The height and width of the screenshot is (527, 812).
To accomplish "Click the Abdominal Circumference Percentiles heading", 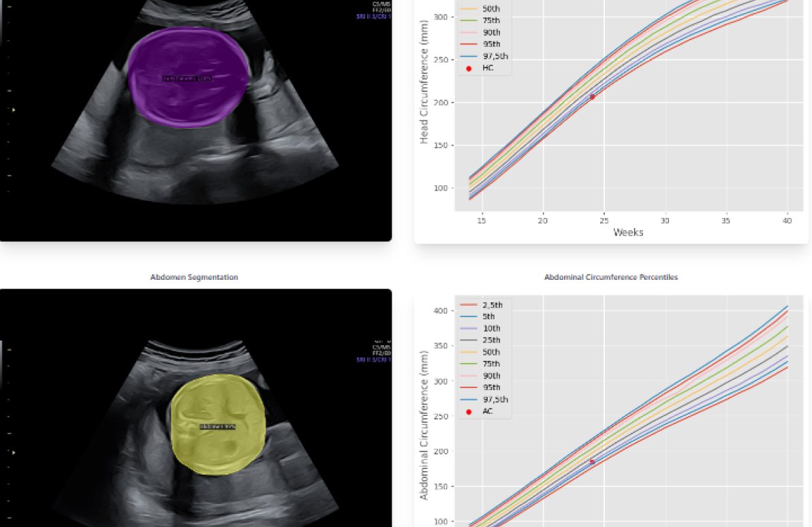I will (x=611, y=277).
